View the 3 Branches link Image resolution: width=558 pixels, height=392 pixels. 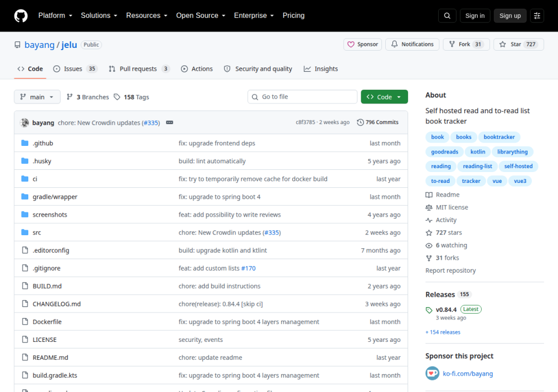coord(88,97)
